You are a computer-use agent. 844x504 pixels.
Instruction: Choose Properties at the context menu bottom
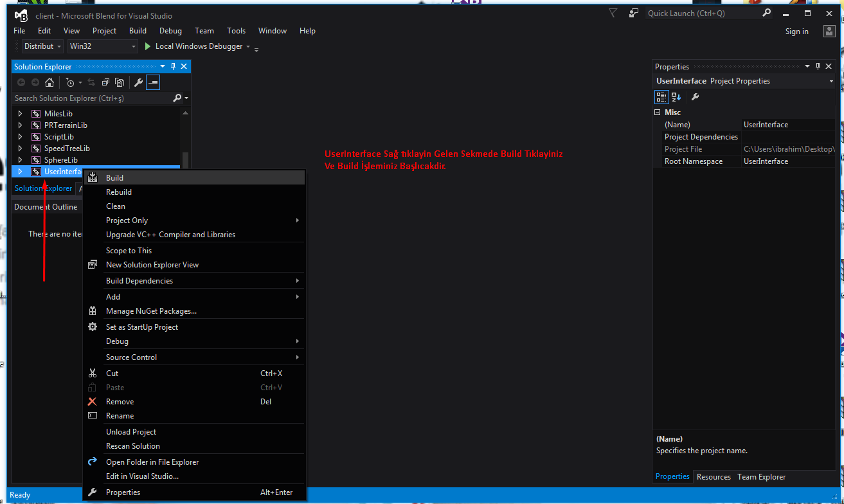click(x=194, y=492)
